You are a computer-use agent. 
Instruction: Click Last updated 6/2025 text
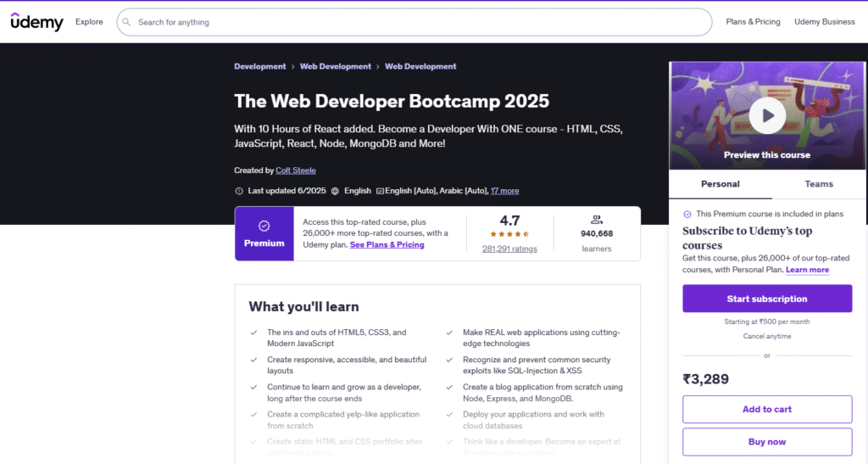[x=287, y=191]
